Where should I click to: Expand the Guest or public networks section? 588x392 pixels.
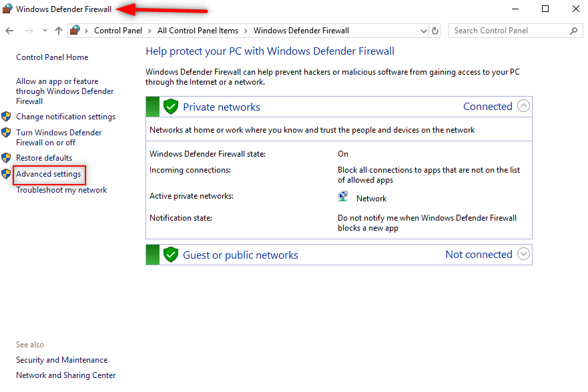[x=523, y=254]
